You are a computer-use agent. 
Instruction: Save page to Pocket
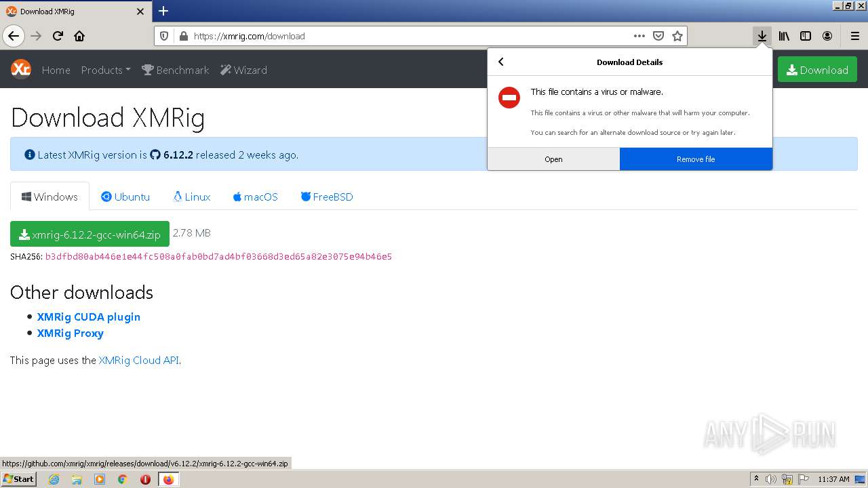pyautogui.click(x=658, y=36)
